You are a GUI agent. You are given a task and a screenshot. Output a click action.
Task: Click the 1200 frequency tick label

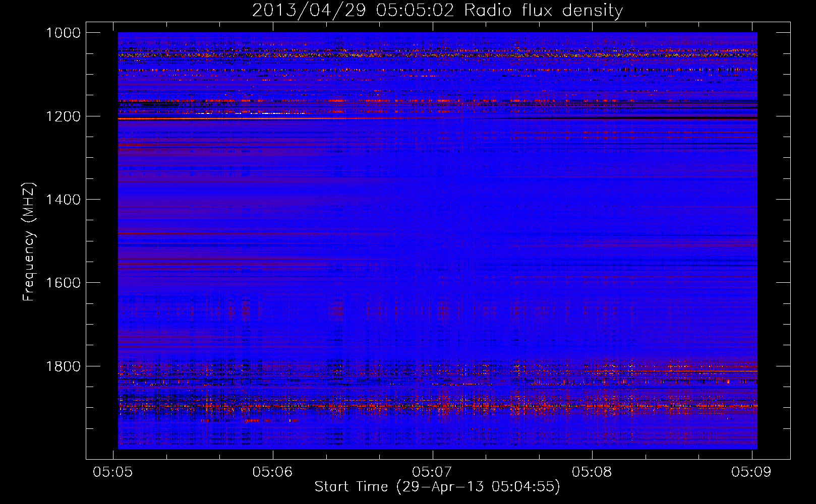coord(63,116)
